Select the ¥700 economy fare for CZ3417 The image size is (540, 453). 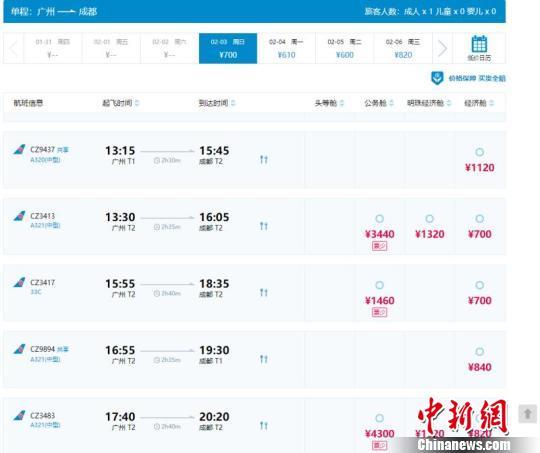coord(479,285)
